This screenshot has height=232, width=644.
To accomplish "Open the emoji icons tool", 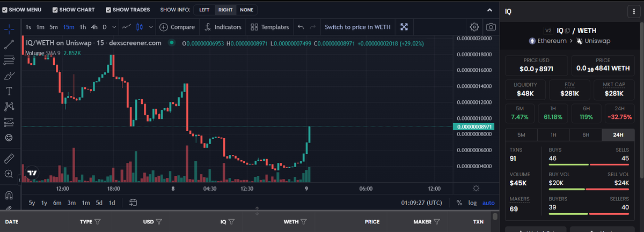I will (9, 138).
